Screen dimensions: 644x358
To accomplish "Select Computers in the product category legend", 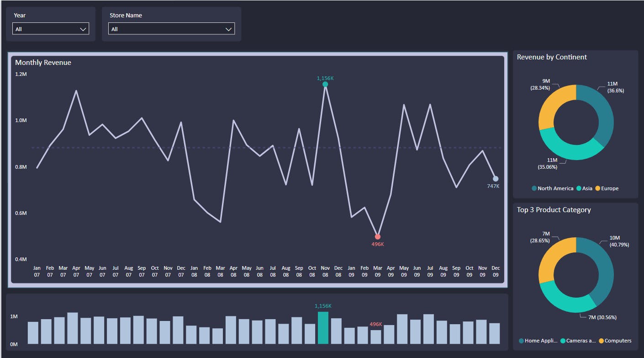I will (618, 341).
